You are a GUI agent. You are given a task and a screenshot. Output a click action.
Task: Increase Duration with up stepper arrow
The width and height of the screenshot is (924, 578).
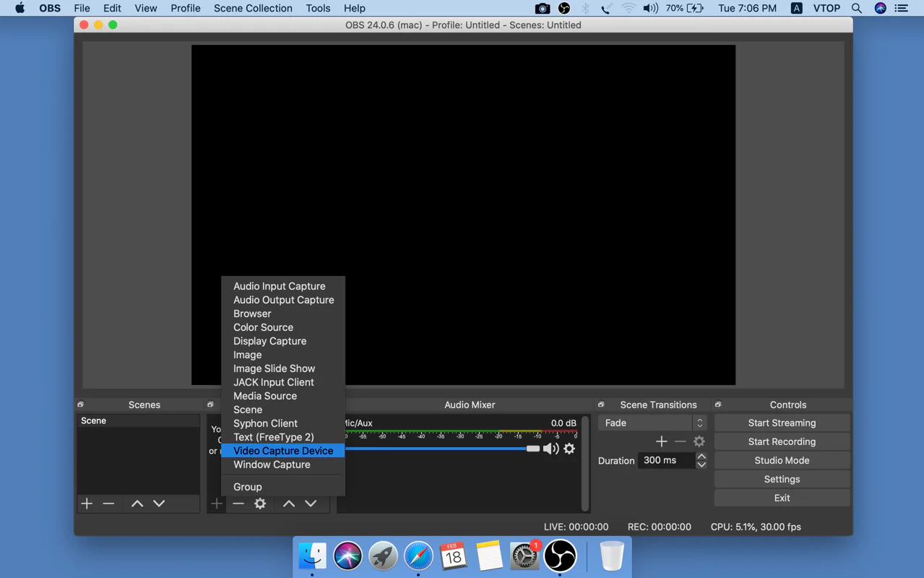click(x=701, y=457)
